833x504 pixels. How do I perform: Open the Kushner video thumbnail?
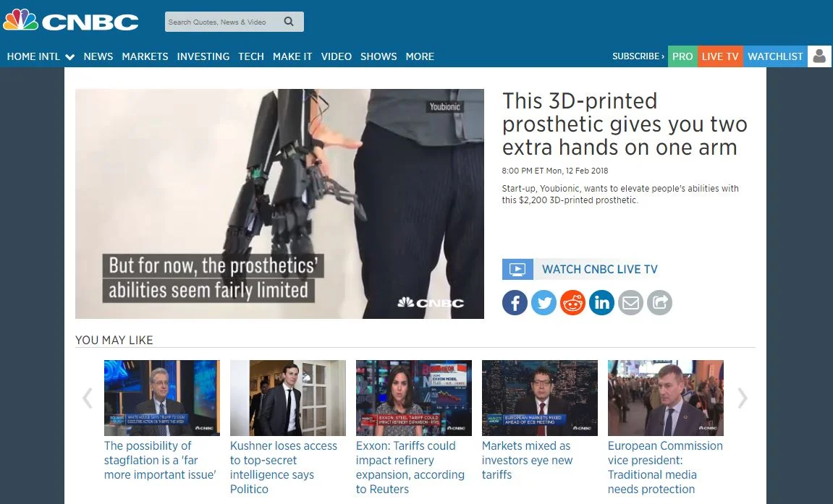288,398
